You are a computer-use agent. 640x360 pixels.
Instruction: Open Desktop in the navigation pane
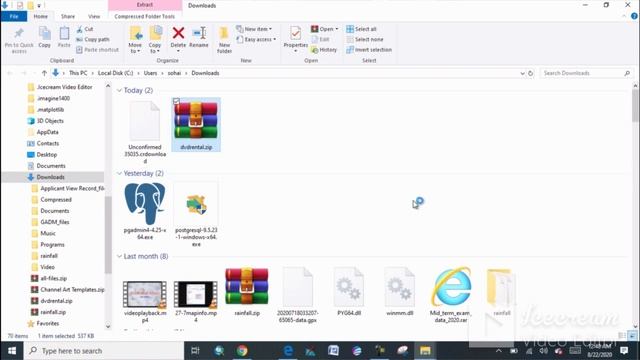[x=47, y=155]
